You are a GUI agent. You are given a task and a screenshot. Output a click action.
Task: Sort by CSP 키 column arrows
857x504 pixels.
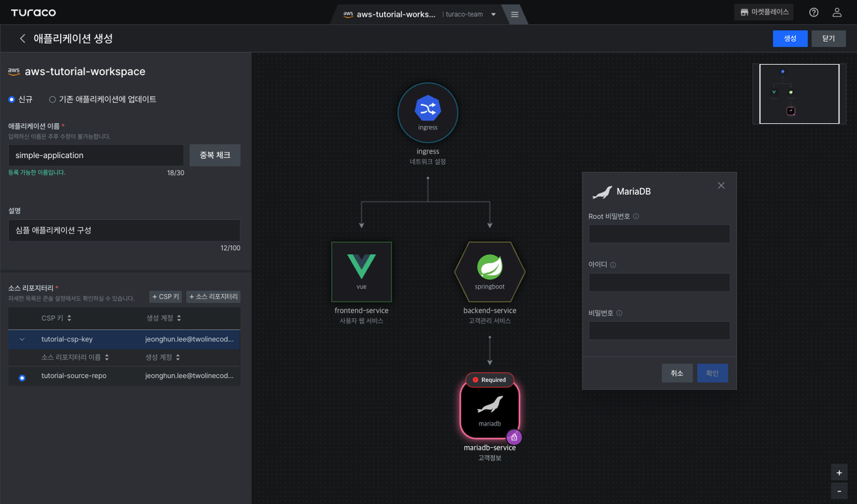point(69,318)
